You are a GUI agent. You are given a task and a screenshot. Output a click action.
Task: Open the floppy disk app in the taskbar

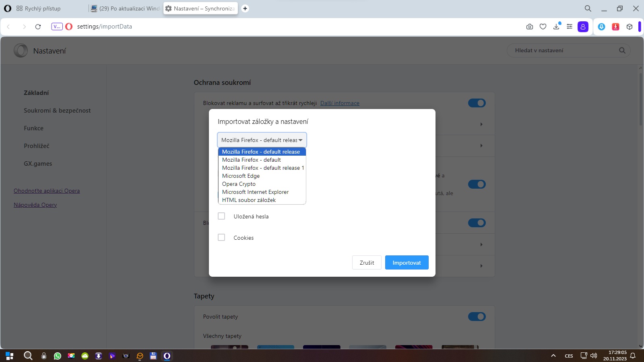tap(153, 356)
